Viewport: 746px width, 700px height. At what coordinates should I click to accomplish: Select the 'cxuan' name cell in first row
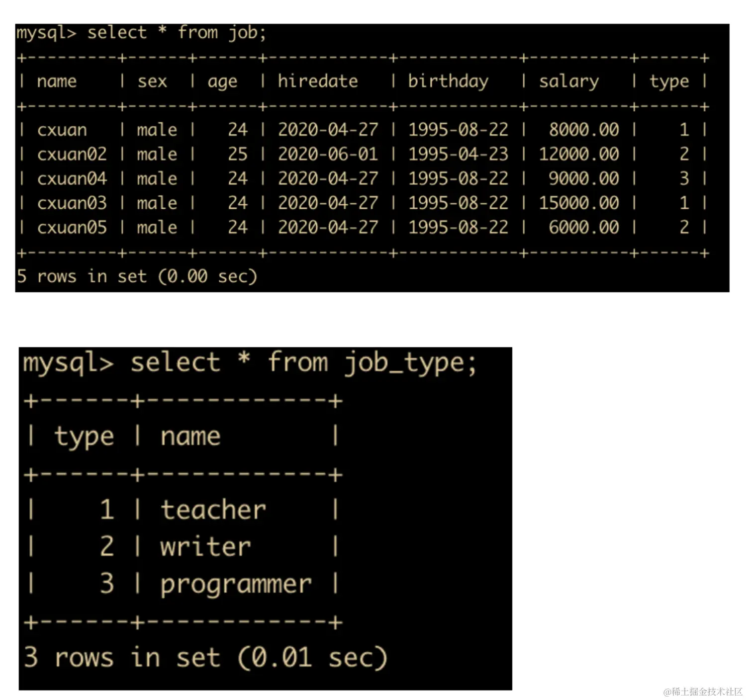click(x=62, y=130)
